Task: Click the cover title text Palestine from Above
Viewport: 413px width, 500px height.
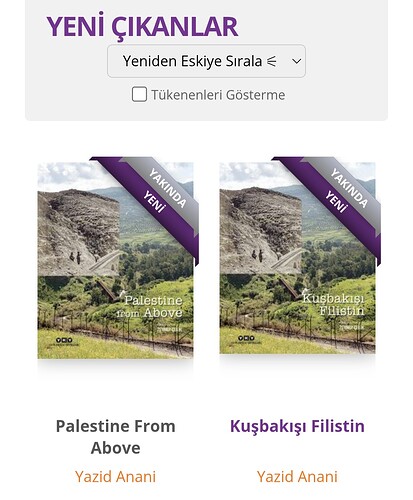Action: [x=150, y=306]
